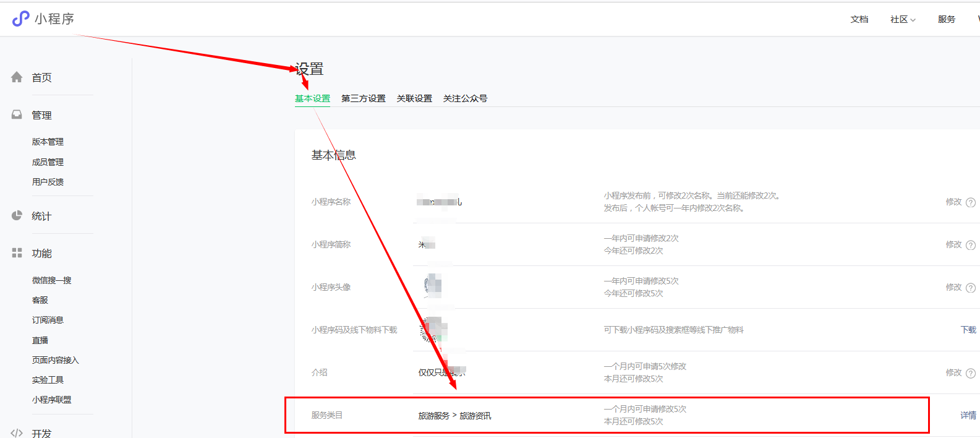Viewport: 980px width, 438px height.
Task: Click the 小程序 logo icon
Action: coord(20,19)
